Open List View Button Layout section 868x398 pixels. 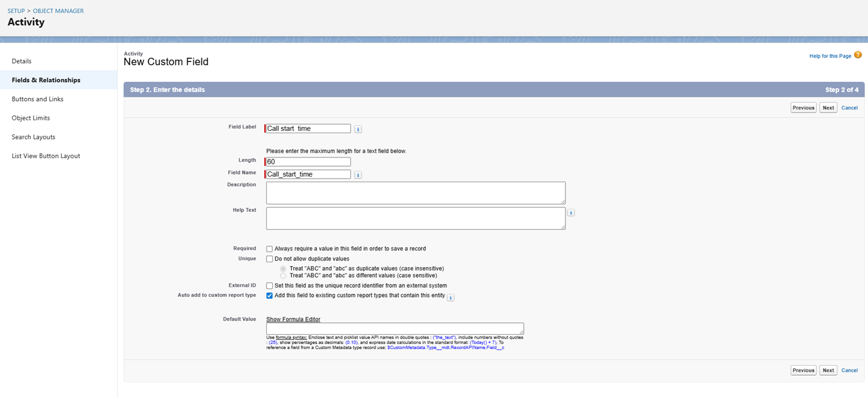[46, 156]
